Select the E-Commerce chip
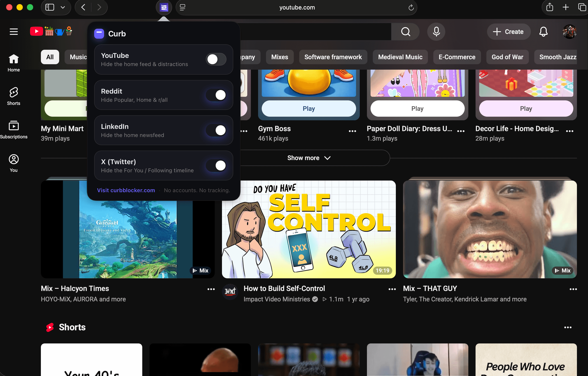588x376 pixels. (457, 57)
